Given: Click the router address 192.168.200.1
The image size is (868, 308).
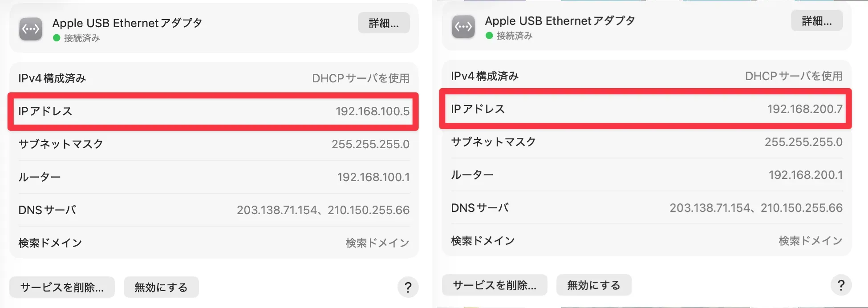Looking at the screenshot, I should click(x=805, y=175).
